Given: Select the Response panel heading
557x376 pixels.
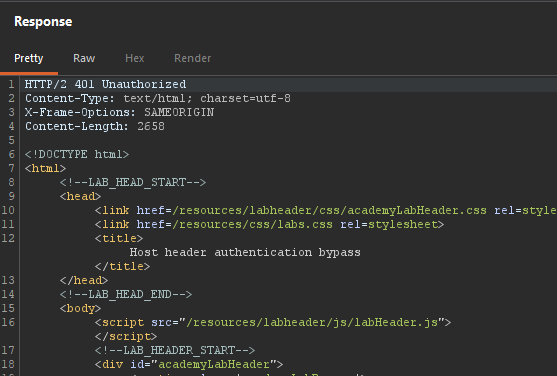Looking at the screenshot, I should (x=43, y=22).
